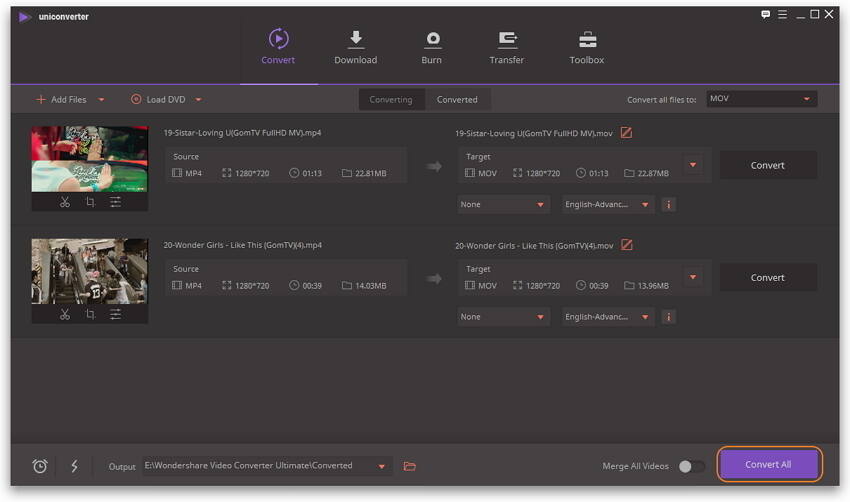
Task: Click the info icon for Wonder Girls video
Action: [668, 317]
